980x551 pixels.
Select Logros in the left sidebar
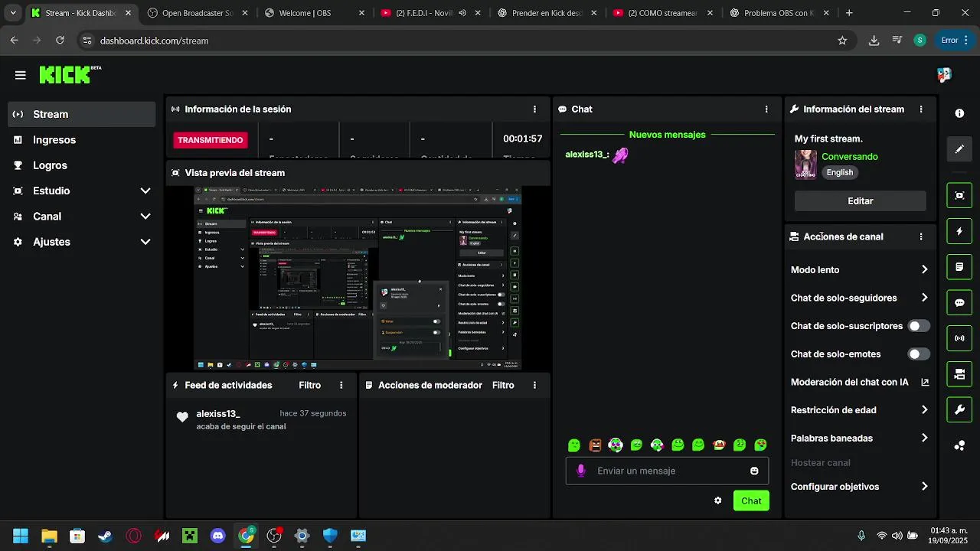[82, 165]
